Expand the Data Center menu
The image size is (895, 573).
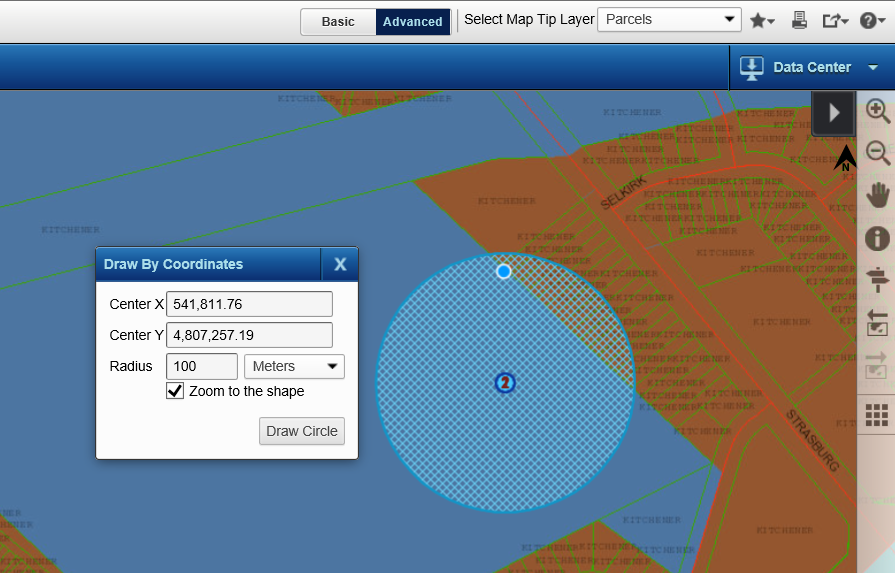[x=810, y=67]
